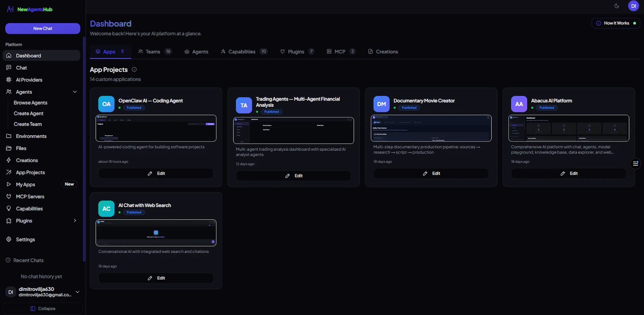
Task: Open Create Team
Action: tap(28, 124)
